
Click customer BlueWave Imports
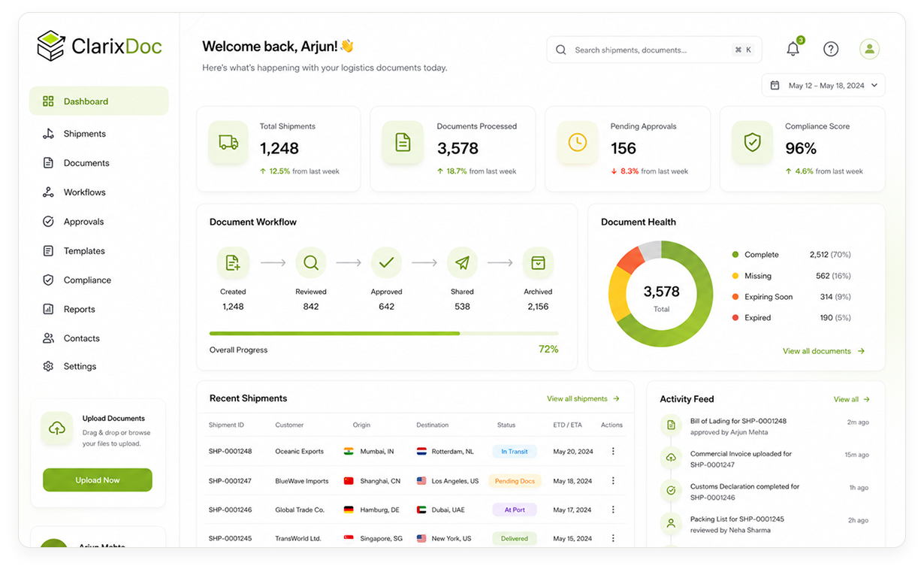pyautogui.click(x=302, y=481)
